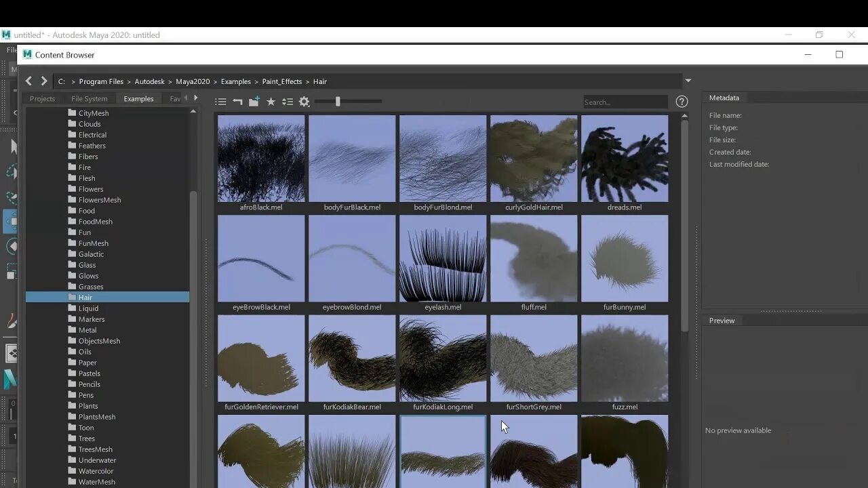The width and height of the screenshot is (868, 488).
Task: Open the sort order icon
Action: point(288,102)
